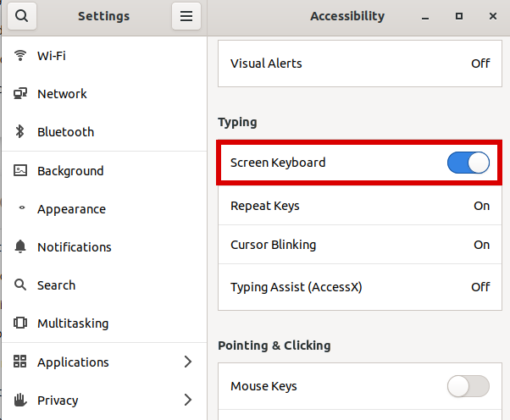Click the Wi-Fi signal icon
This screenshot has width=510, height=420.
(20, 56)
